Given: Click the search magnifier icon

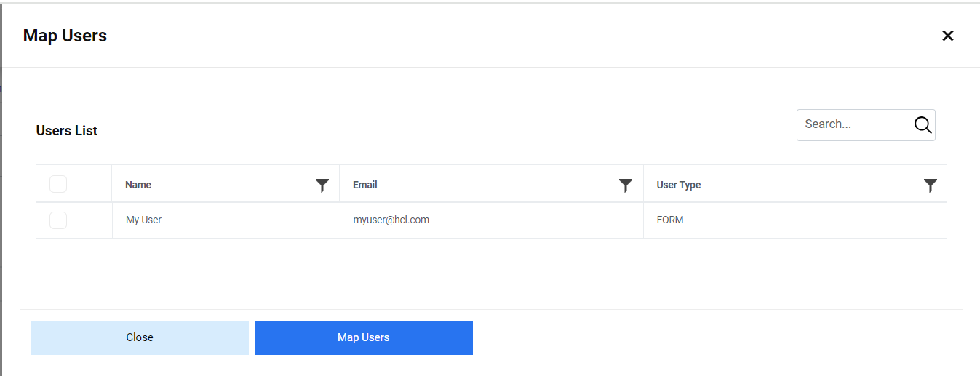Looking at the screenshot, I should coord(923,125).
